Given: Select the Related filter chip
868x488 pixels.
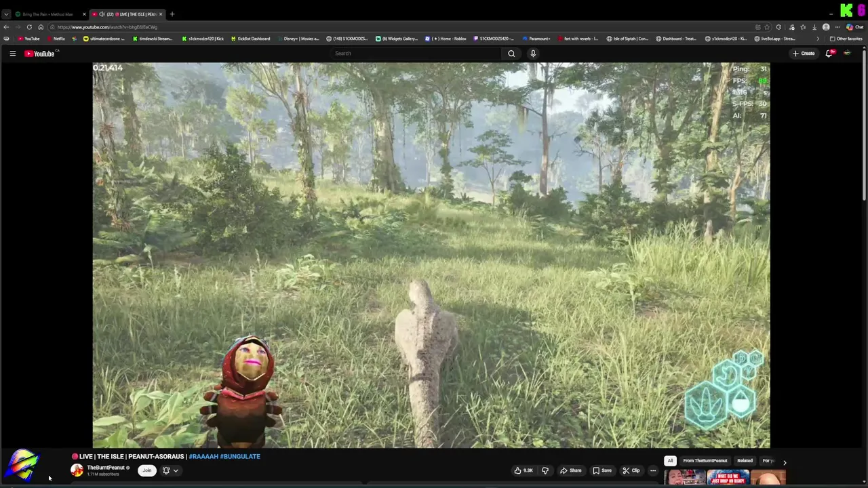Looking at the screenshot, I should point(745,461).
